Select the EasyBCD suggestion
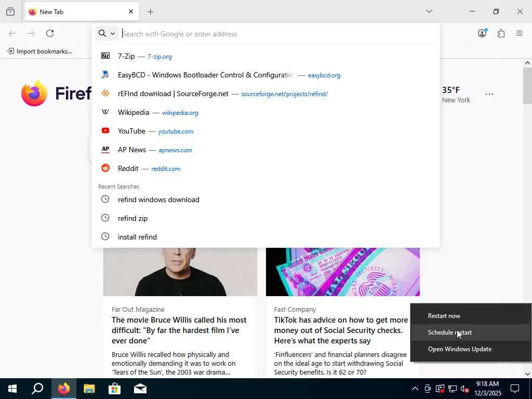The image size is (532, 399). pyautogui.click(x=265, y=75)
